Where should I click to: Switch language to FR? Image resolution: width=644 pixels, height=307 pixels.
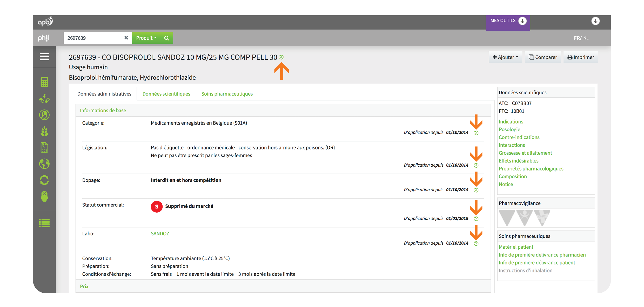coord(577,38)
